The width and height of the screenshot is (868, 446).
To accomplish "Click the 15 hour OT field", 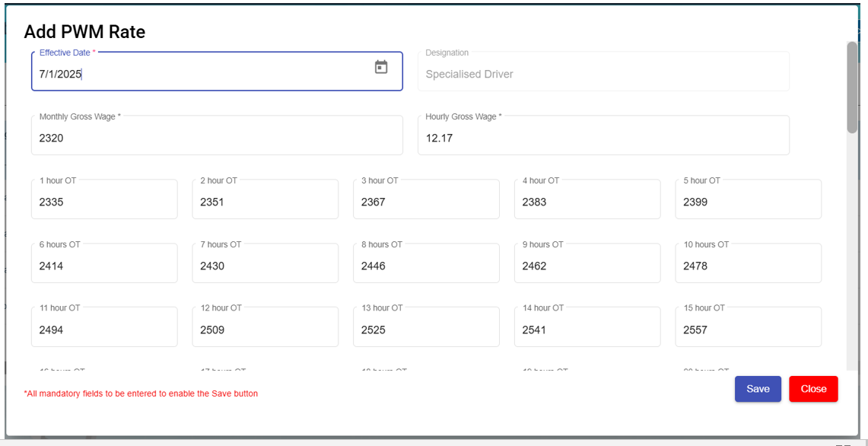I will (x=748, y=330).
